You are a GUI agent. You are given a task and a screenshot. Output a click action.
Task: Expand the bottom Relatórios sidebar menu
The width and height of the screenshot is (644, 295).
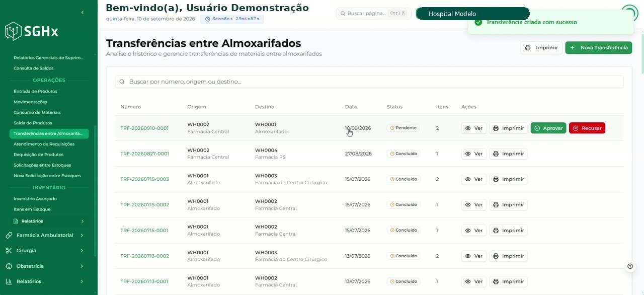coord(44,281)
